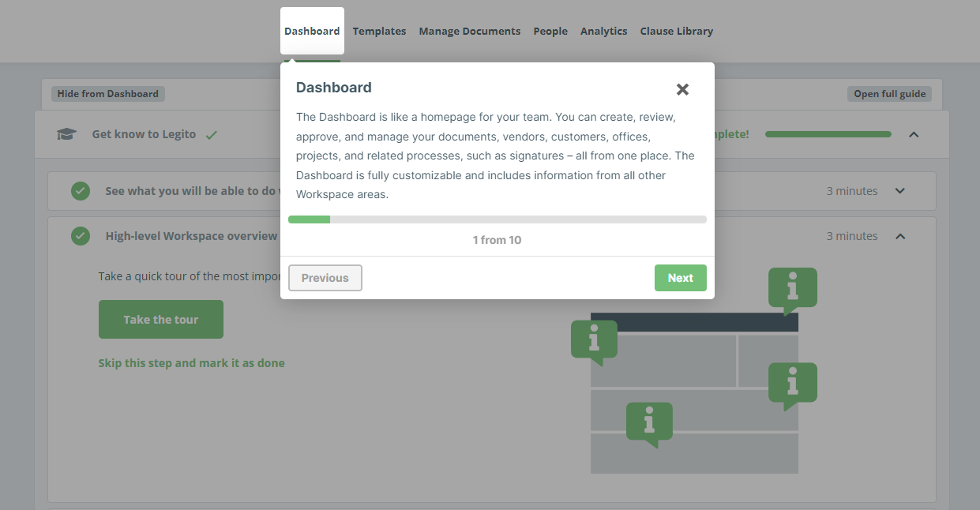This screenshot has height=510, width=980.
Task: Click Next in the tour popup
Action: pyautogui.click(x=681, y=278)
